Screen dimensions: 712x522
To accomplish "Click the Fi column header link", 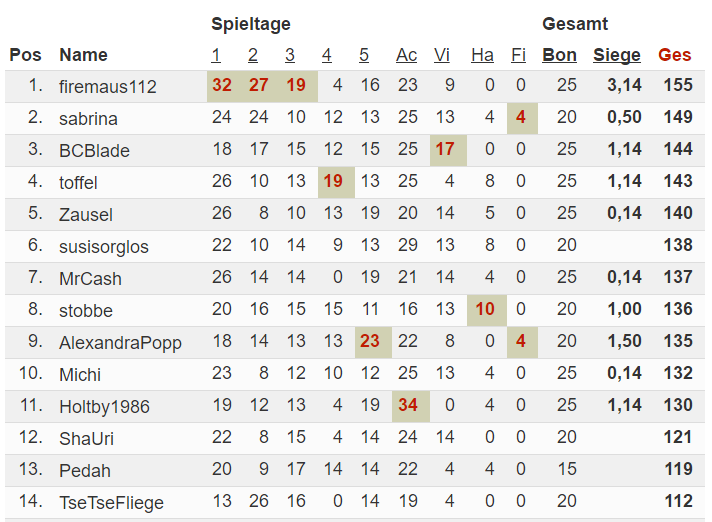I will [518, 55].
